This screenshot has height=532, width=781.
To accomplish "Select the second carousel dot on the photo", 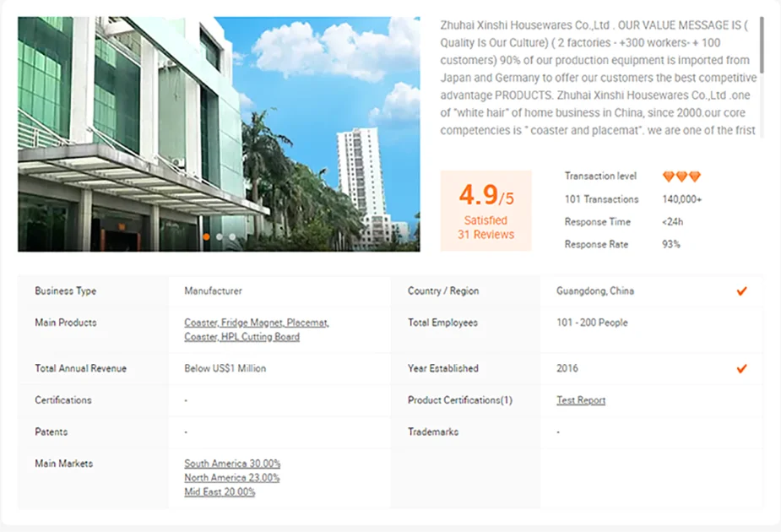I will click(220, 237).
